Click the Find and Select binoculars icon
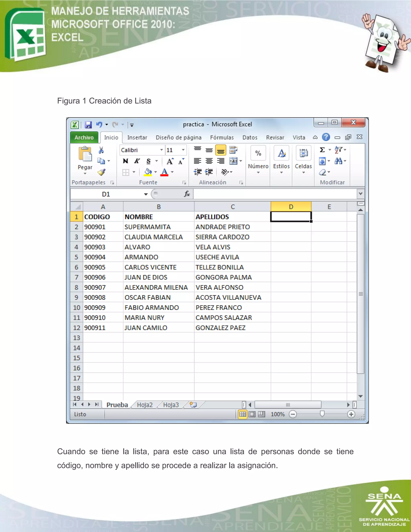411x532 pixels. tap(338, 161)
